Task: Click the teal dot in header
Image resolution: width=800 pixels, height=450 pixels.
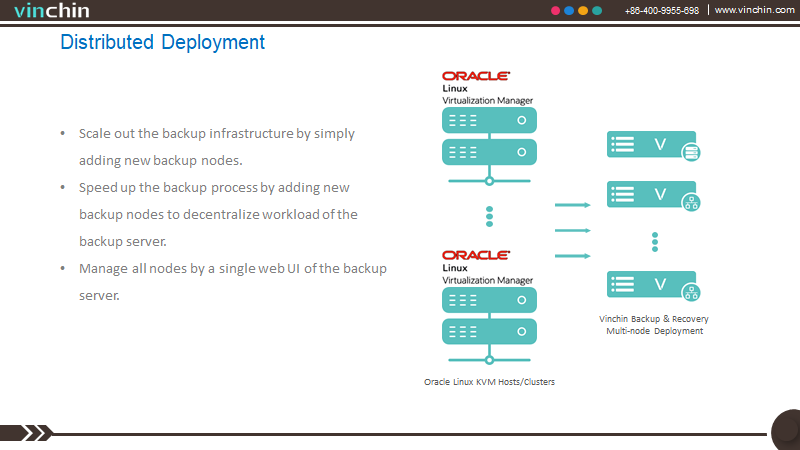Action: point(596,11)
